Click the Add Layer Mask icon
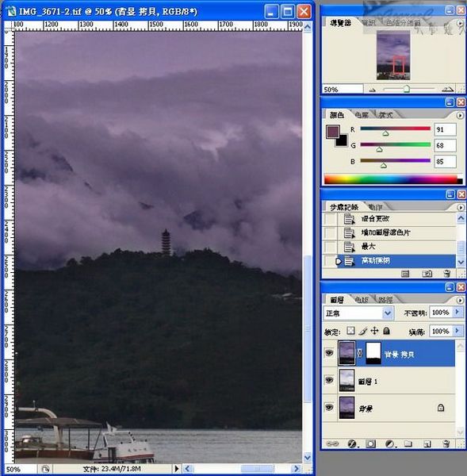 click(x=370, y=443)
